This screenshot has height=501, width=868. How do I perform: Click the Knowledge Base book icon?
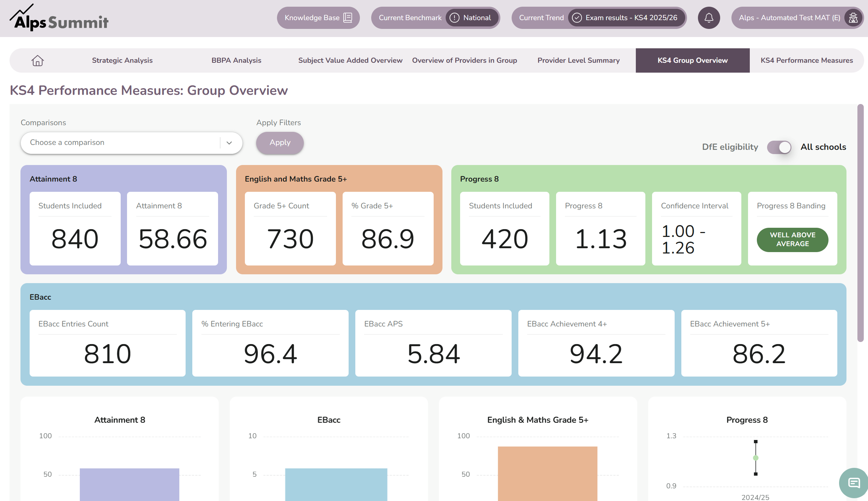[348, 18]
